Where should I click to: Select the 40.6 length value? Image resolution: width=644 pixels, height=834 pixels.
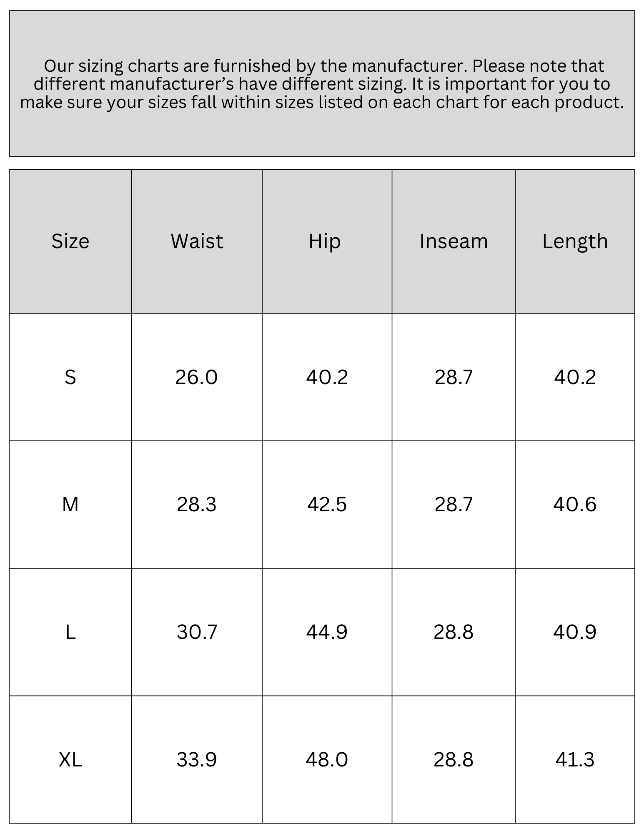(575, 505)
